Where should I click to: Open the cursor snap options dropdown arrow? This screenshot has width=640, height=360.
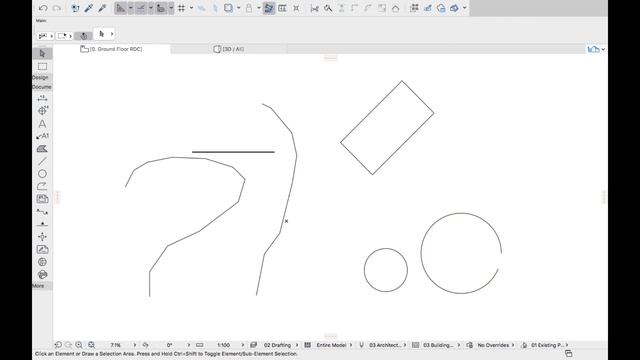[171, 8]
